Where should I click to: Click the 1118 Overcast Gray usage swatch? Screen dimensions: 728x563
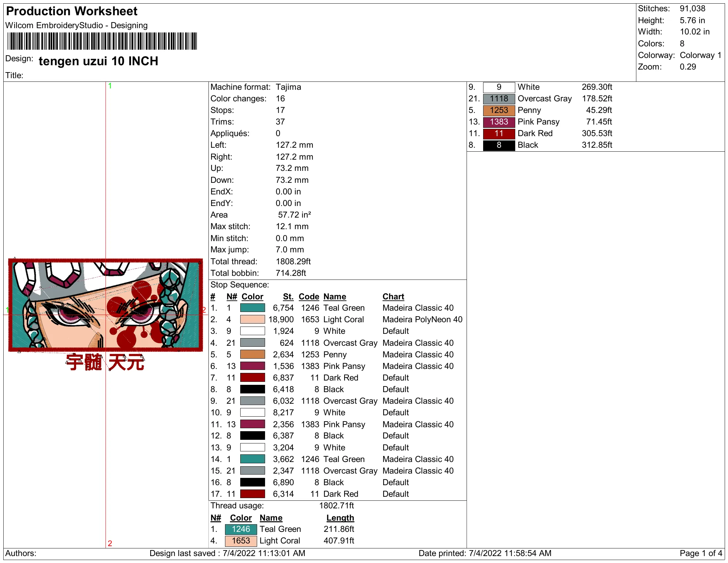499,99
